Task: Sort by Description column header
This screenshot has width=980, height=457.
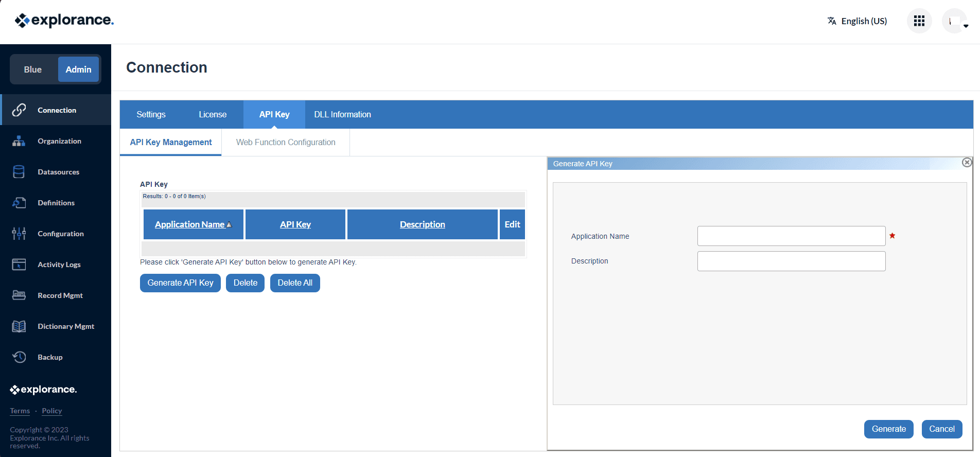Action: click(x=423, y=224)
